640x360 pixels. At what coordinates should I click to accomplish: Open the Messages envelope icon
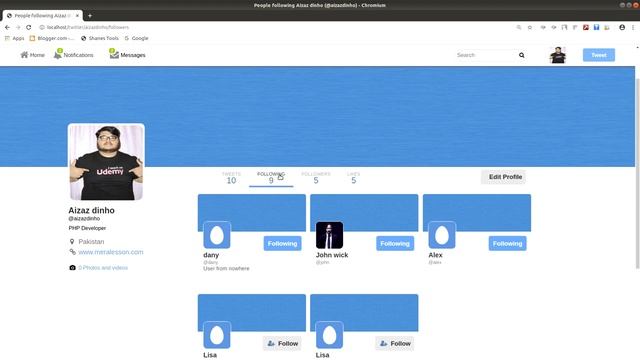pyautogui.click(x=114, y=54)
